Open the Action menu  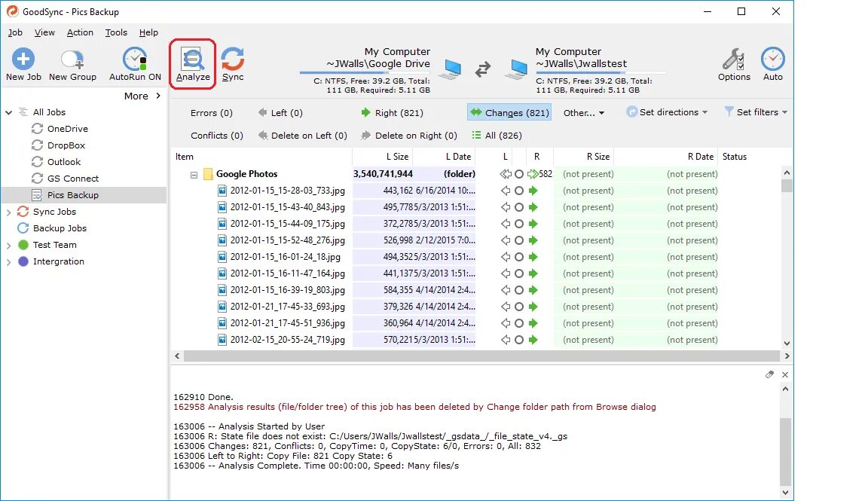[80, 32]
